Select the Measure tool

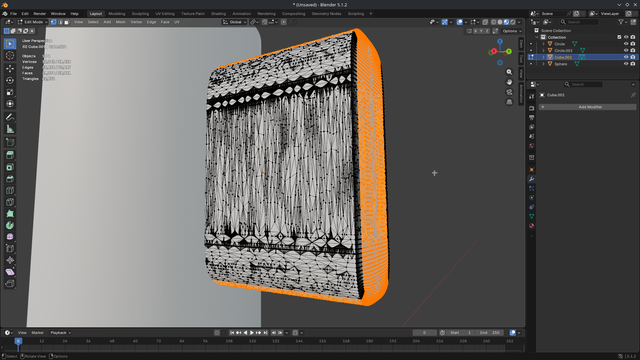10,129
